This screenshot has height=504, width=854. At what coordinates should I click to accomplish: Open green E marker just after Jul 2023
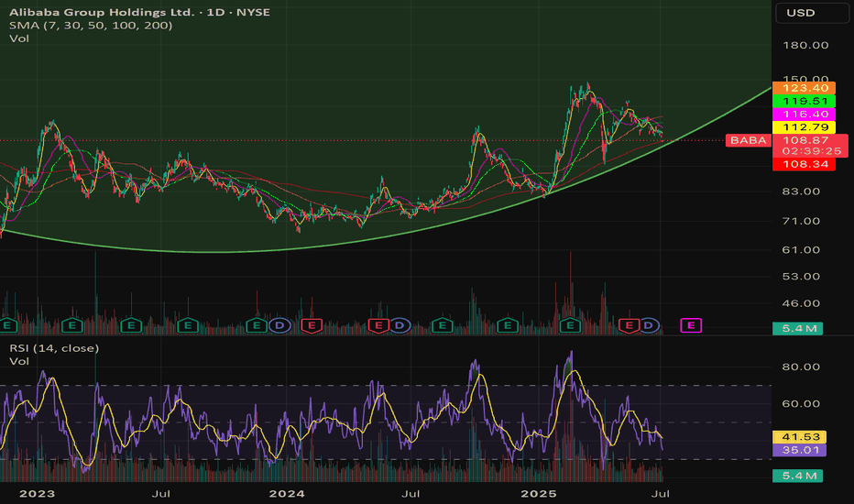point(188,326)
